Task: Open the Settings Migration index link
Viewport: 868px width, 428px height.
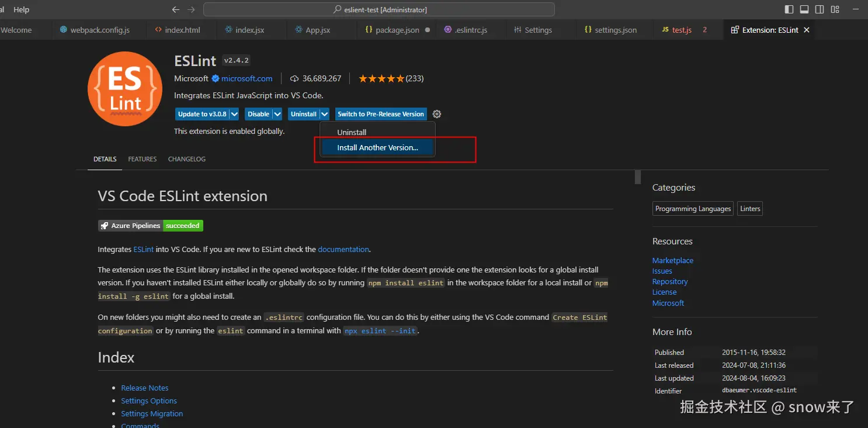Action: point(152,414)
